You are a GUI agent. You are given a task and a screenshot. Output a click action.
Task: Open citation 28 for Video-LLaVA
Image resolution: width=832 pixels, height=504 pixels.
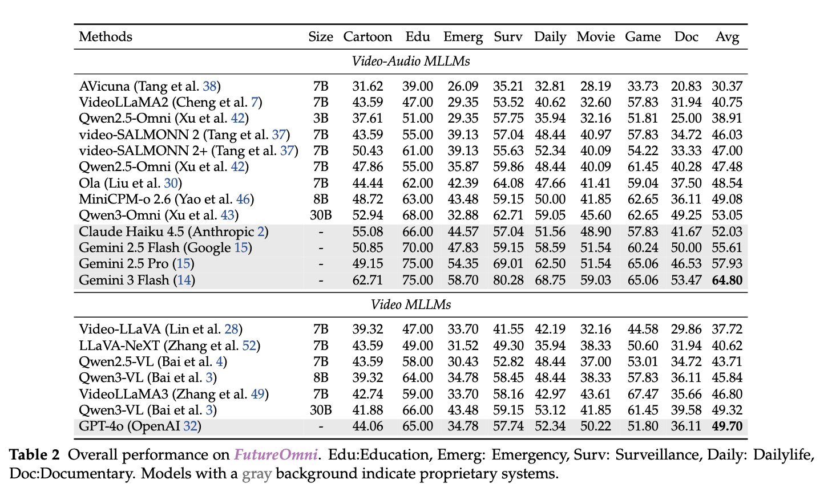231,329
